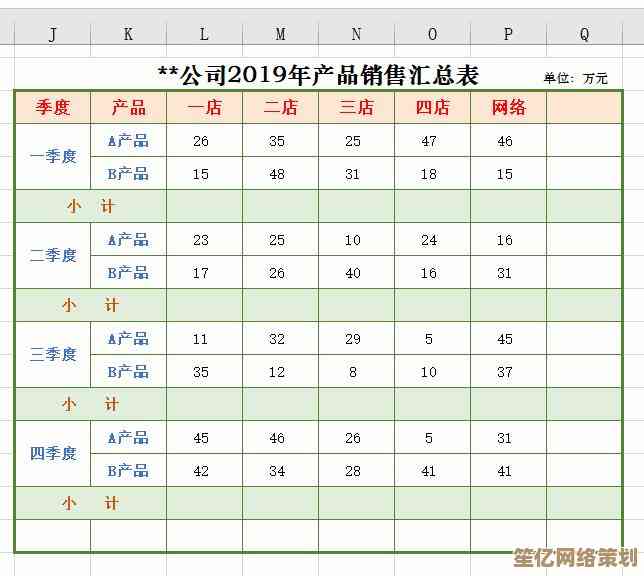Click the merged 三季度 cell

coord(52,355)
